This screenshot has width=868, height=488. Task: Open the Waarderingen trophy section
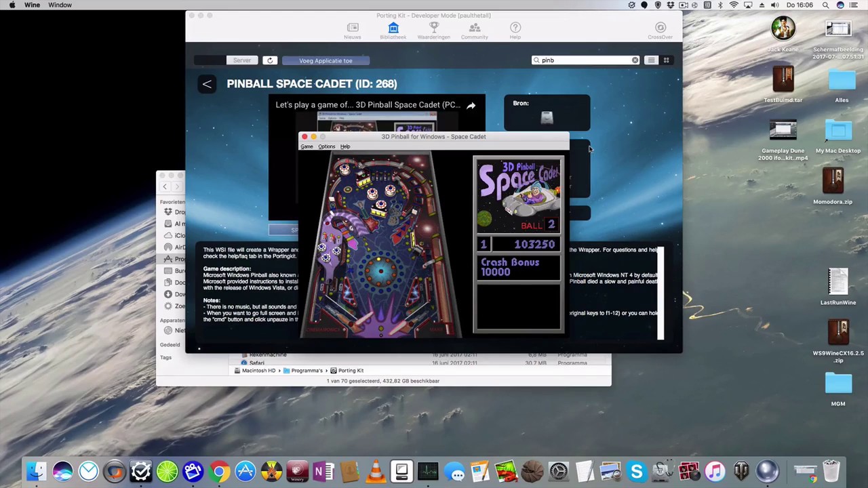click(434, 30)
